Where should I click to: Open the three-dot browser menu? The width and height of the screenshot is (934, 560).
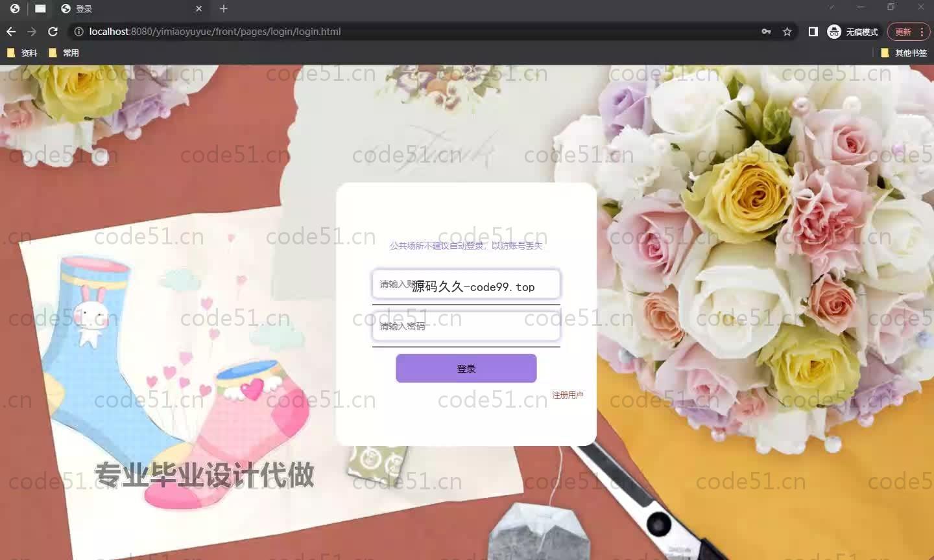(922, 31)
